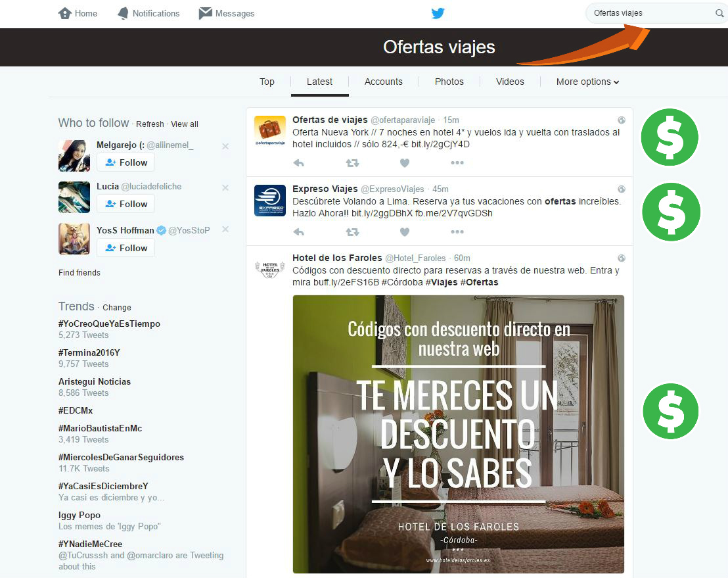
Task: Open trend #Termina2016Y
Action: [x=89, y=352]
